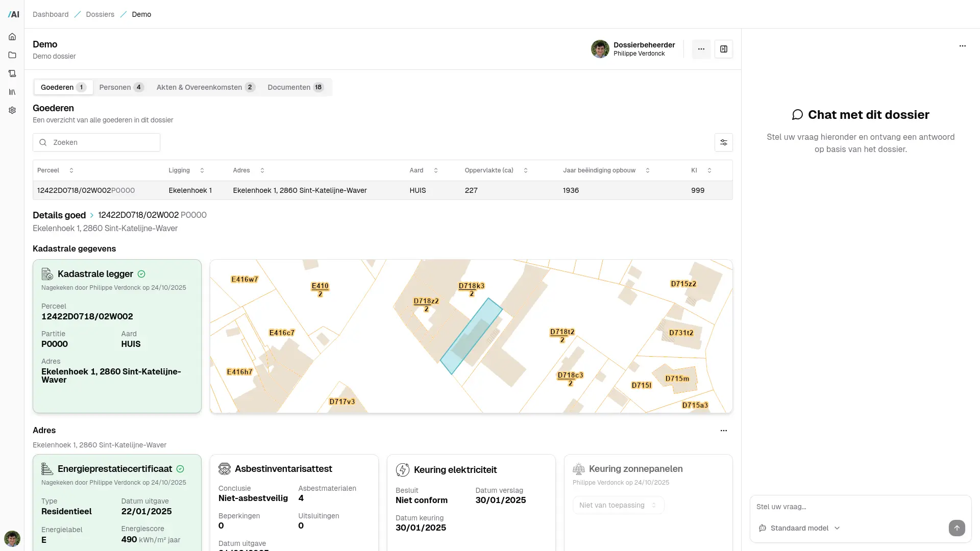Open the Dossiers folder icon in the sidebar
Screen dimensions: 980x551
click(x=12, y=55)
